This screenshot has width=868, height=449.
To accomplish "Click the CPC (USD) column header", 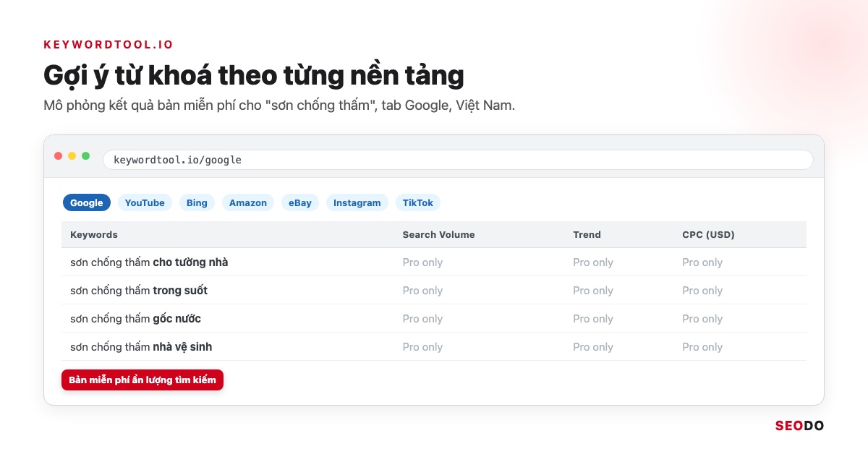I will tap(708, 234).
